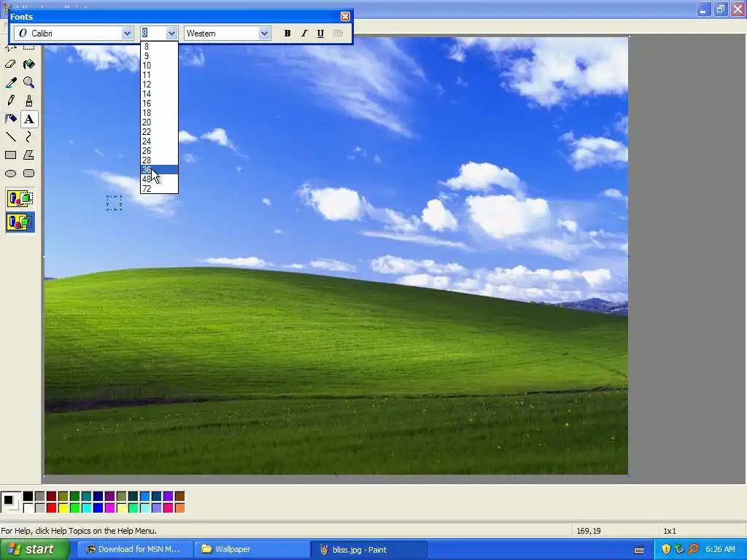
Task: Pick the white color swatch
Action: point(28,508)
